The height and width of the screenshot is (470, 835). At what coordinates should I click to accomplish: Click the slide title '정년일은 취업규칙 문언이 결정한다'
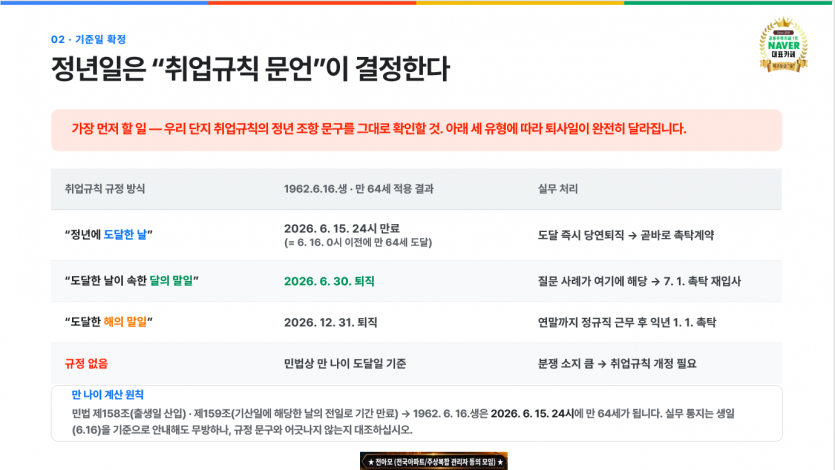[250, 69]
